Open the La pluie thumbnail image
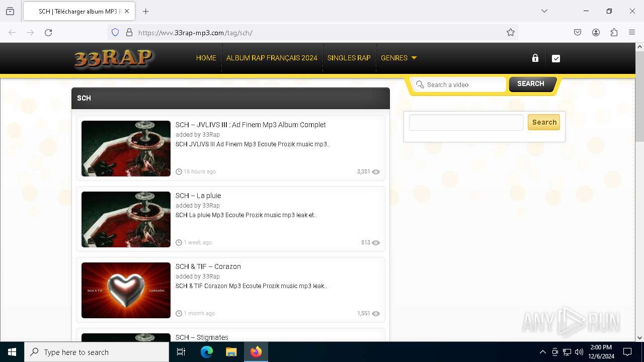This screenshot has height=362, width=644. point(126,219)
